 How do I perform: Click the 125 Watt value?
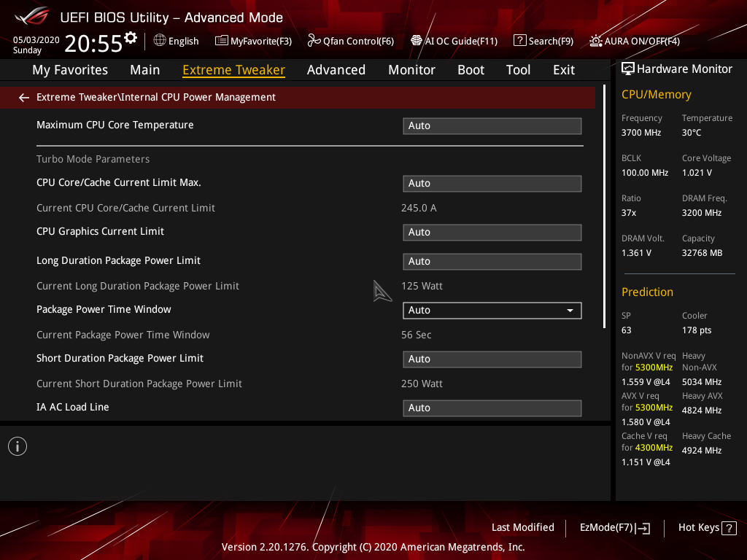[422, 286]
